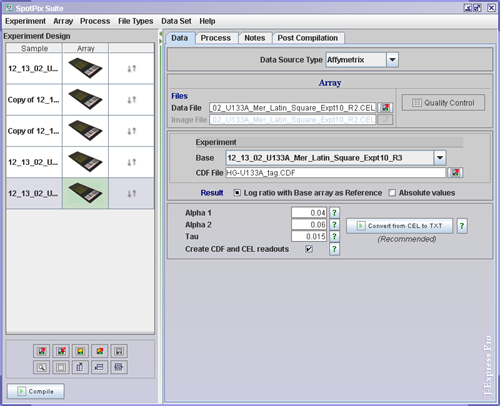The height and width of the screenshot is (406, 500).
Task: Open help for Tau parameter
Action: [x=334, y=237]
